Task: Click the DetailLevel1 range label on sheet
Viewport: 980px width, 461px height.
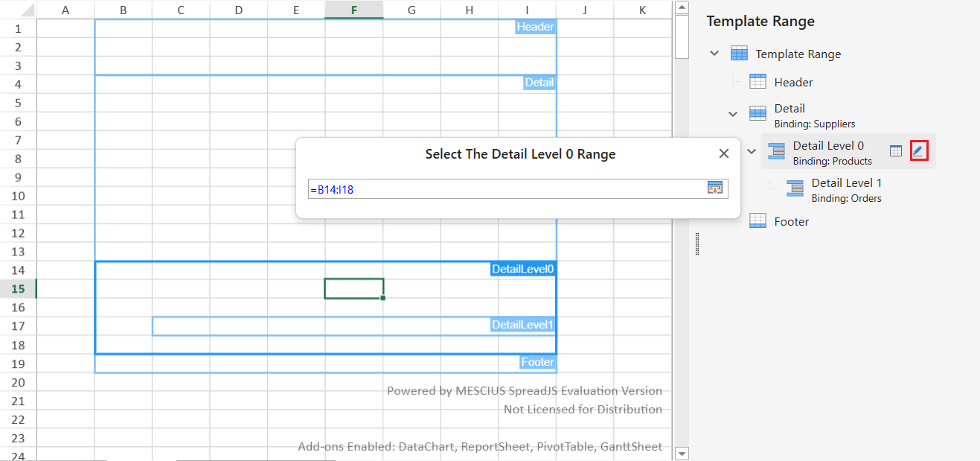Action: 522,325
